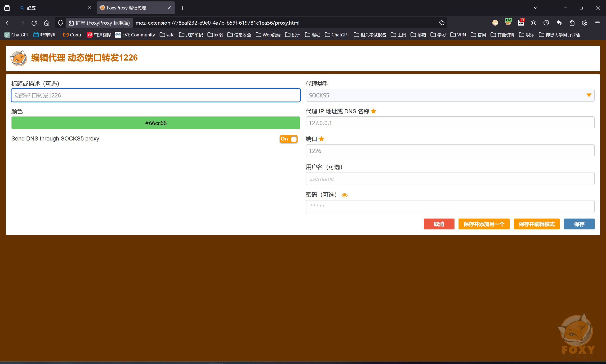Bookmark this page with the star
The height and width of the screenshot is (364, 606).
(441, 23)
